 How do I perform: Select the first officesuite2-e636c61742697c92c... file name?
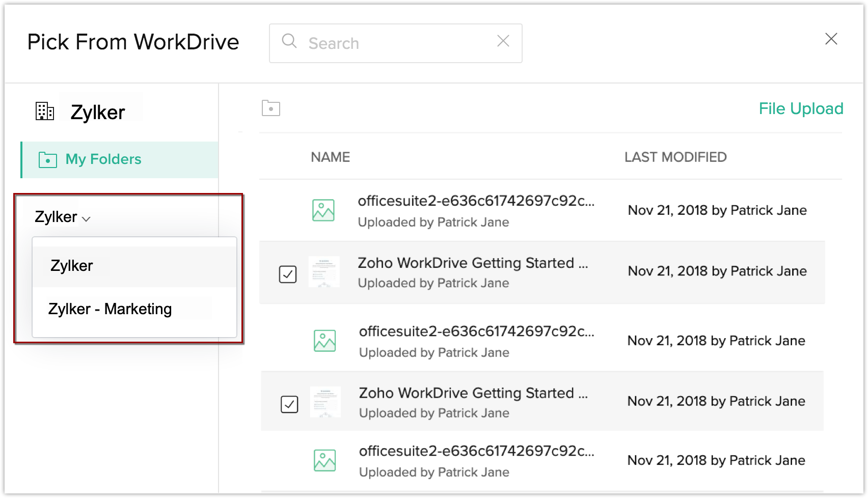point(476,201)
